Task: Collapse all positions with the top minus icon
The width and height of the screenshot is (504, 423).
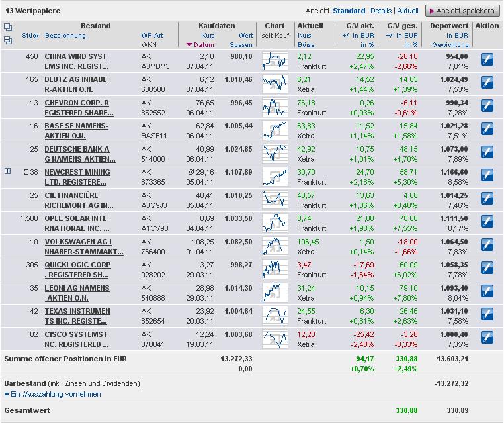Action: point(8,40)
